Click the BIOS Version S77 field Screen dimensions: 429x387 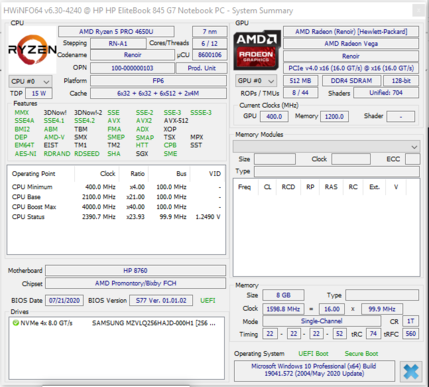click(x=161, y=300)
